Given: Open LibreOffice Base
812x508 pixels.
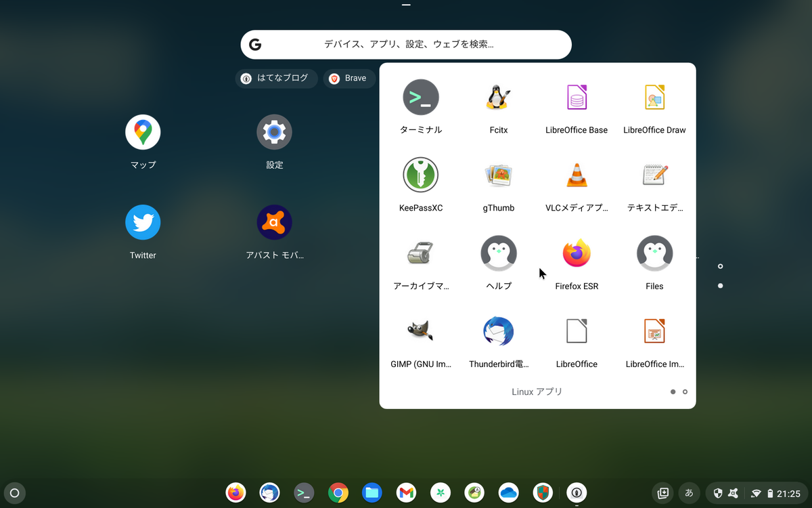Looking at the screenshot, I should 577,98.
